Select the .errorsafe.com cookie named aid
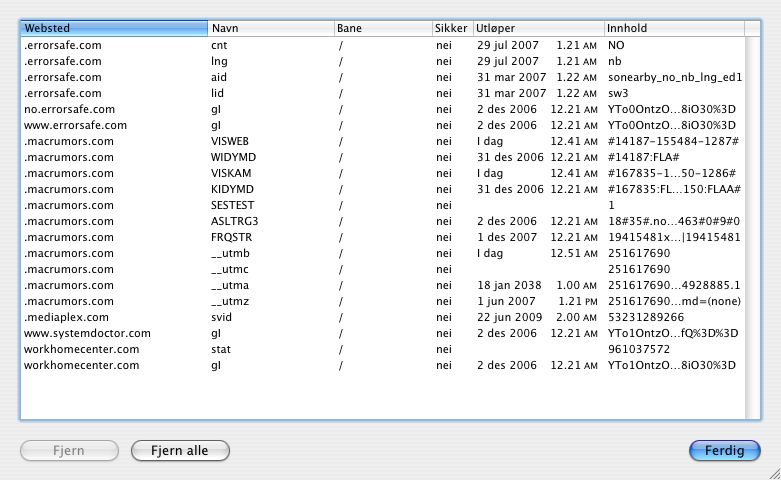This screenshot has width=781, height=480. click(383, 77)
